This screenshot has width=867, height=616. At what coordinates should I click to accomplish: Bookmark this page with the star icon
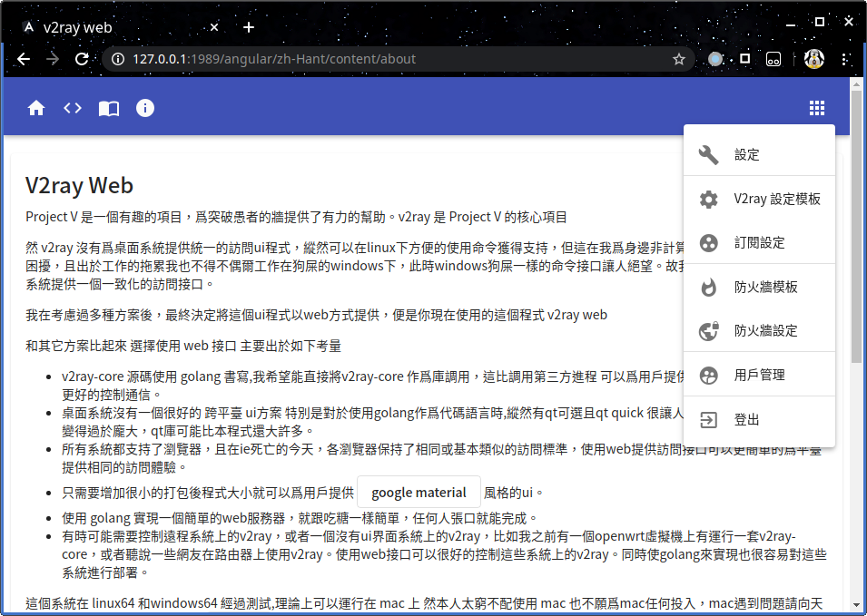tap(679, 59)
